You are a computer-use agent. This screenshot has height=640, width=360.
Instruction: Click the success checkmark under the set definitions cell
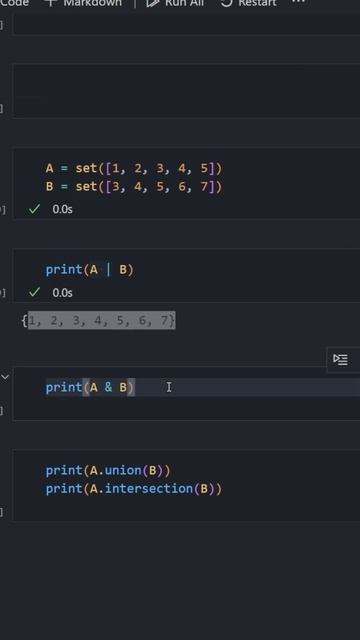tap(35, 209)
